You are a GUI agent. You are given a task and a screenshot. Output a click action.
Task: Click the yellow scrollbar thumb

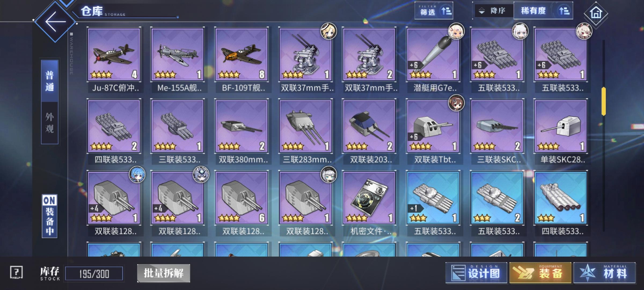[x=604, y=101]
